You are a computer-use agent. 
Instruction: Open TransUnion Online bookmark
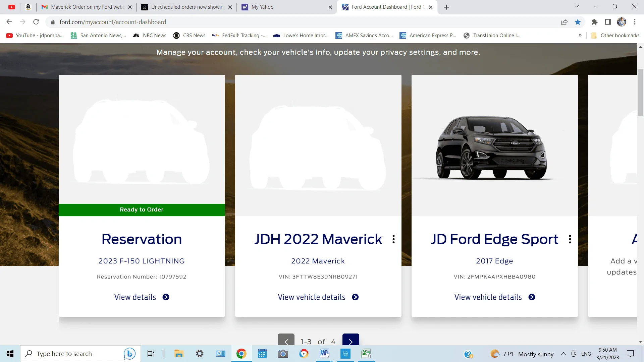coord(492,36)
